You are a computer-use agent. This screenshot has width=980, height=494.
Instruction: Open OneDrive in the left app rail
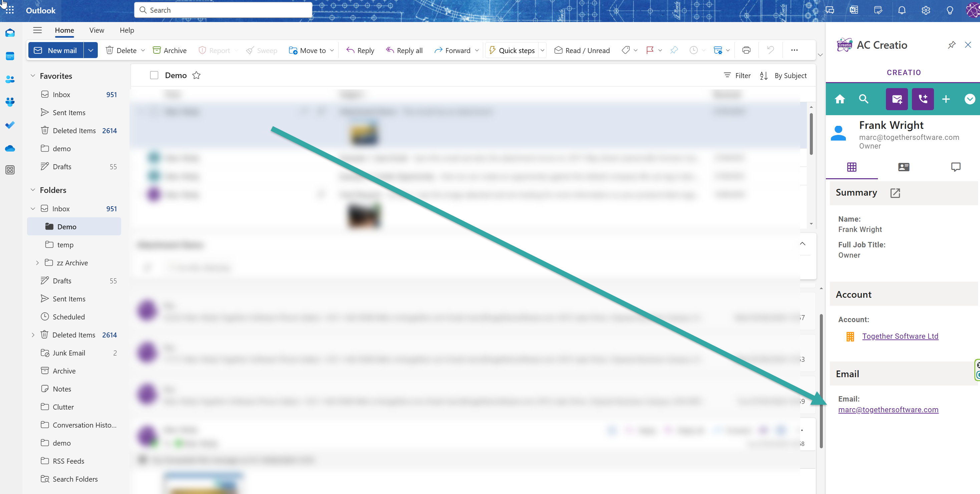point(10,148)
